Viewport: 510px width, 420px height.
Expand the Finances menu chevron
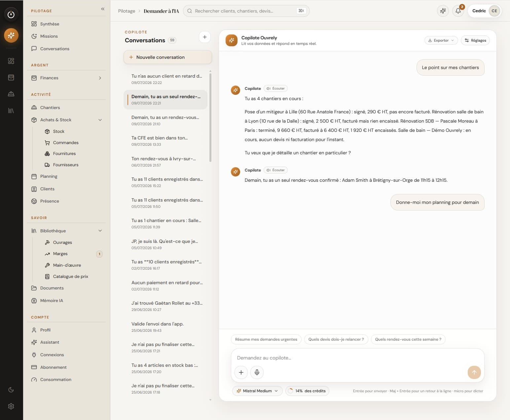coord(100,78)
